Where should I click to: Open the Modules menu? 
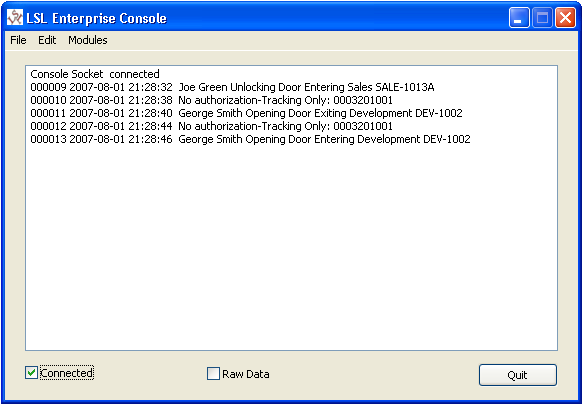click(x=88, y=40)
